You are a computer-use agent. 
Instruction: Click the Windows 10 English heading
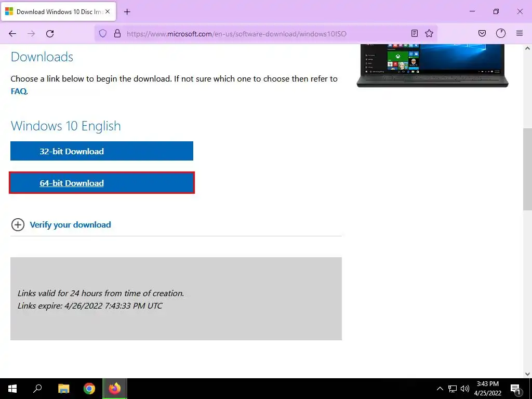pos(66,126)
